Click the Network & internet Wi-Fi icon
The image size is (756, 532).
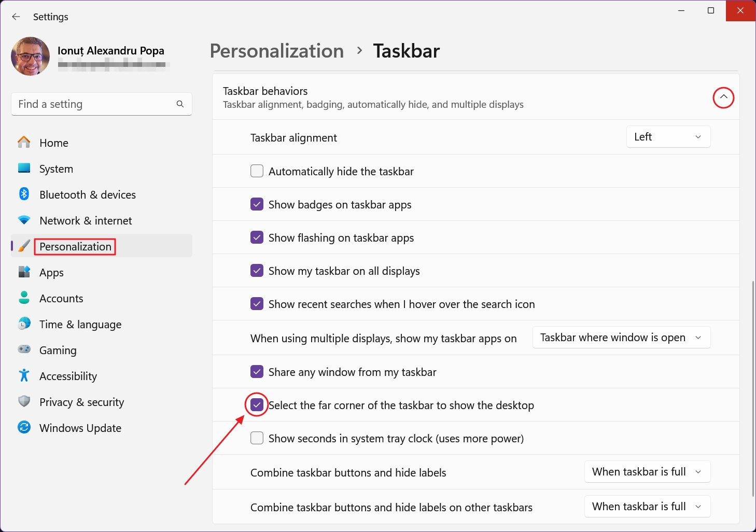pos(24,220)
